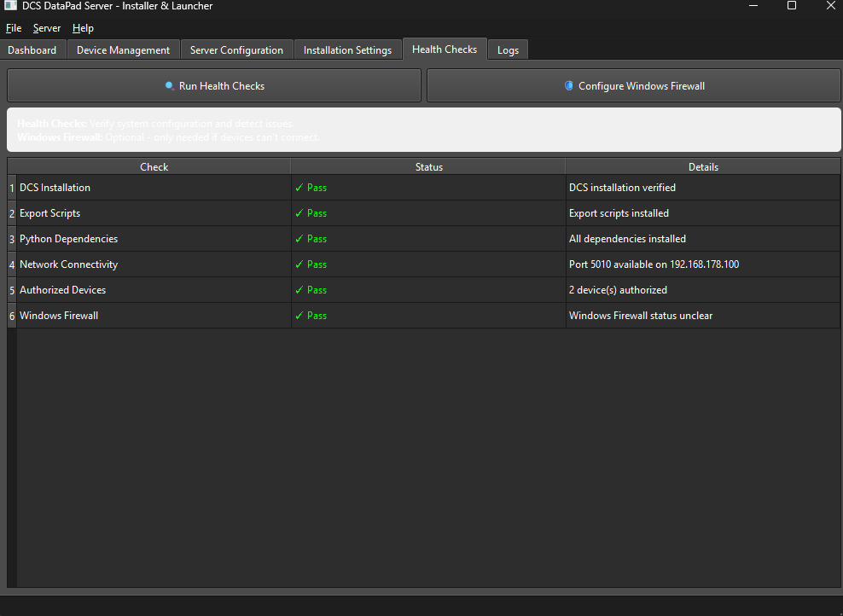Image resolution: width=843 pixels, height=616 pixels.
Task: Click Pass text in Network Connectivity row
Action: point(317,264)
